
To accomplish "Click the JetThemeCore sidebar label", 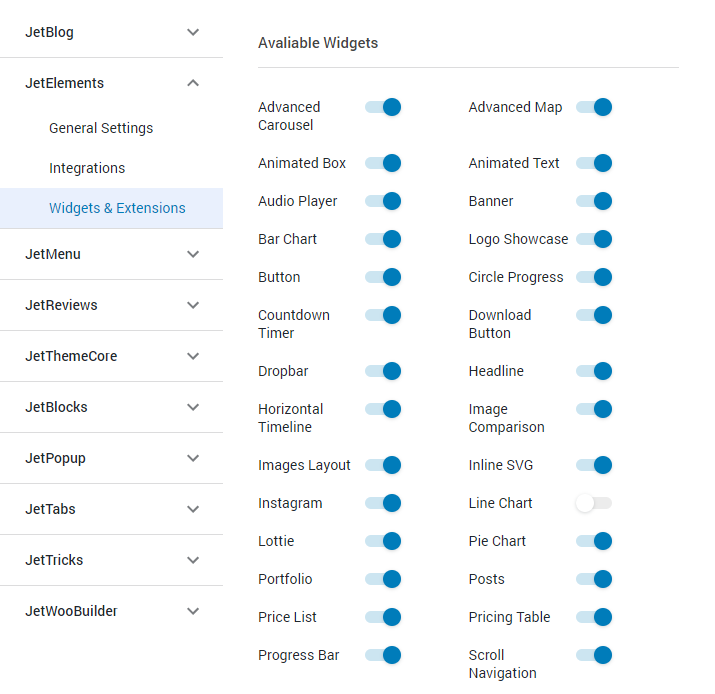I will [71, 356].
